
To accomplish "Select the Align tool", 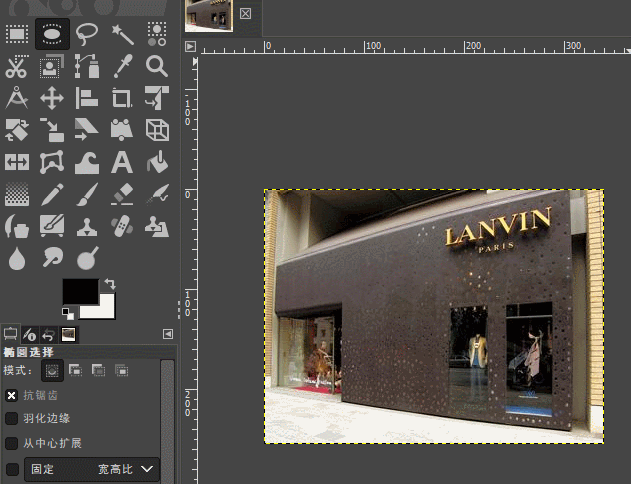I will [x=87, y=98].
